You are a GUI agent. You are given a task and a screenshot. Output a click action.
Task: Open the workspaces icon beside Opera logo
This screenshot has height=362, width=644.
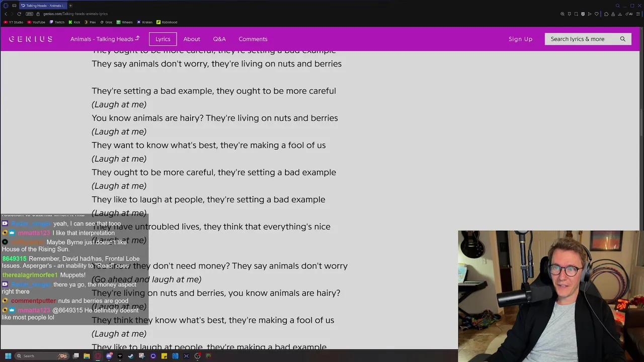(14, 6)
